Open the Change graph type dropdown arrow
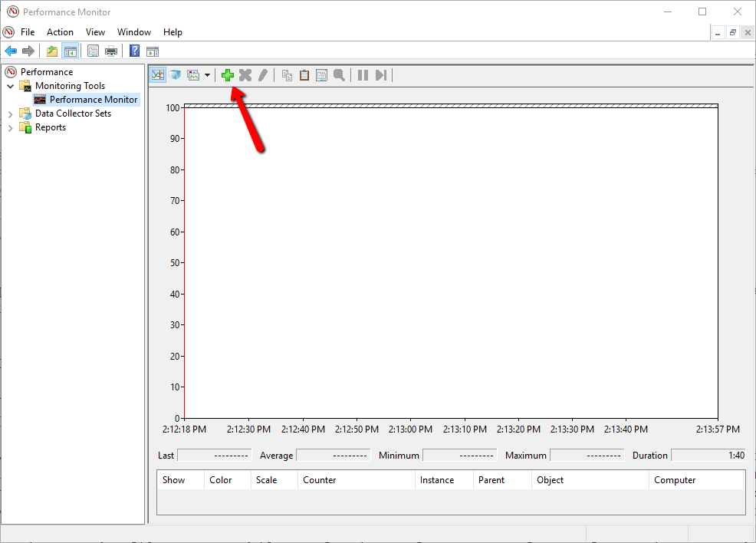The width and height of the screenshot is (756, 543). coord(207,75)
